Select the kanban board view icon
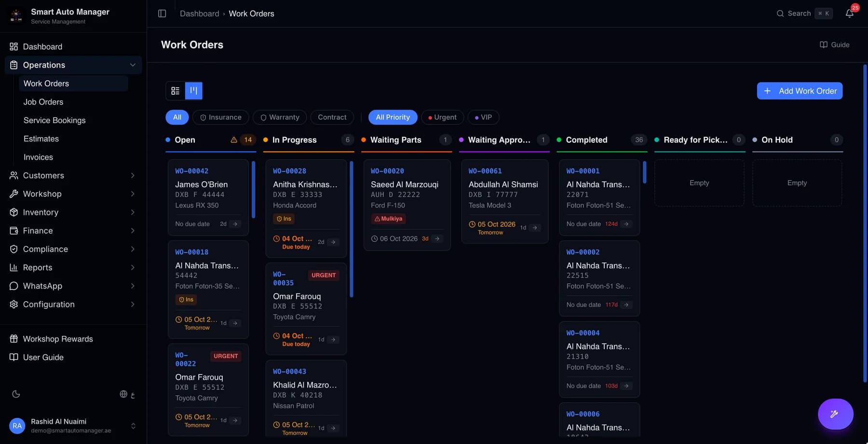The height and width of the screenshot is (444, 868). (x=194, y=91)
